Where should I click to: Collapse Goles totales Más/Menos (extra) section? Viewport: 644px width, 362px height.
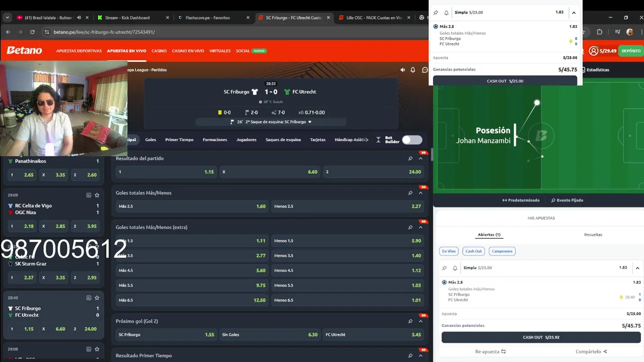(421, 227)
